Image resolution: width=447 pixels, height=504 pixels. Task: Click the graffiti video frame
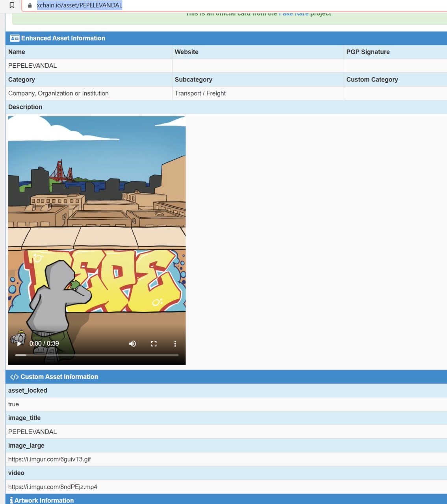point(97,240)
